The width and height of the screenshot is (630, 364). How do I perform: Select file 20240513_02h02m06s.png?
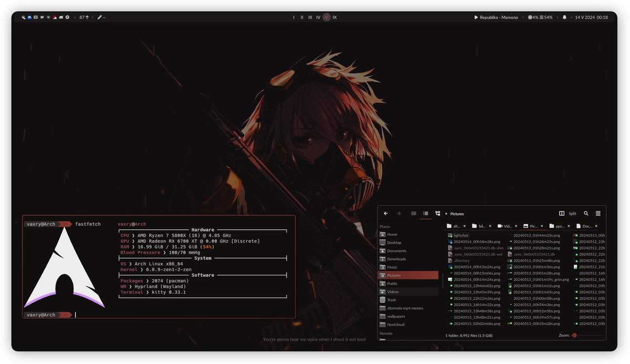tap(474, 324)
